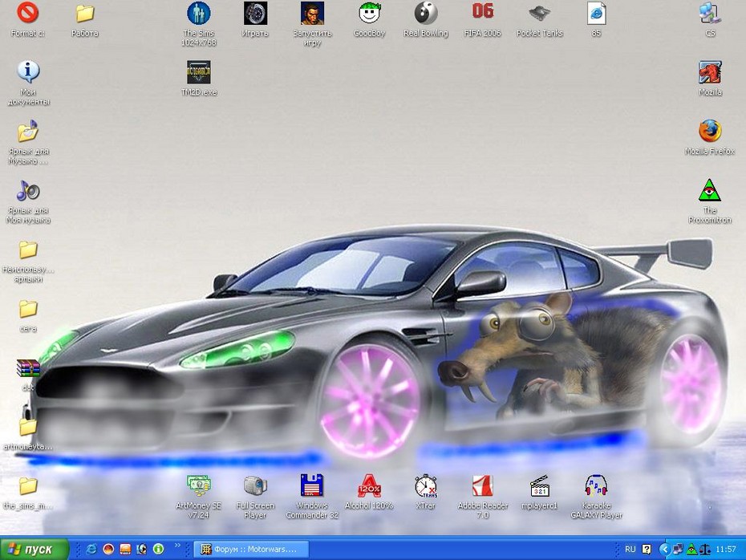
Task: Click the red round Quick Launch icon
Action: tap(108, 549)
